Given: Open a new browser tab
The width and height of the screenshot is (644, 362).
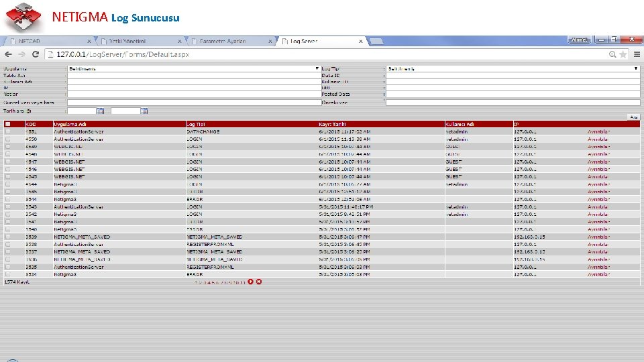Looking at the screenshot, I should click(x=376, y=41).
